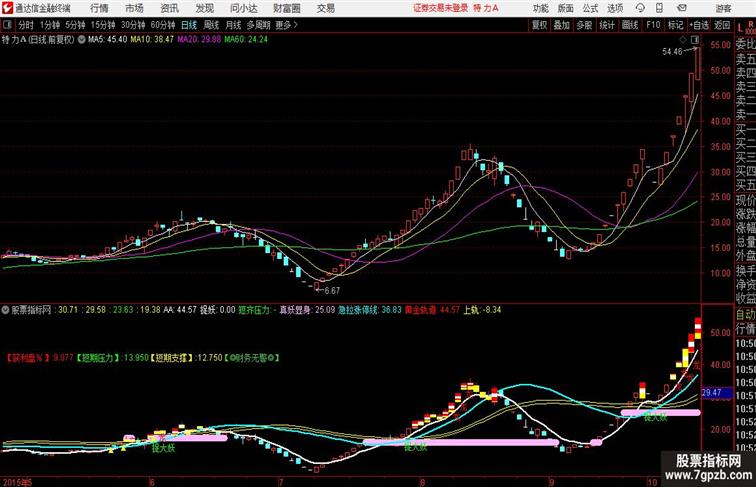Screen dimensions: 756x487
Task: Click the 复权 adjustment button
Action: coord(540,25)
